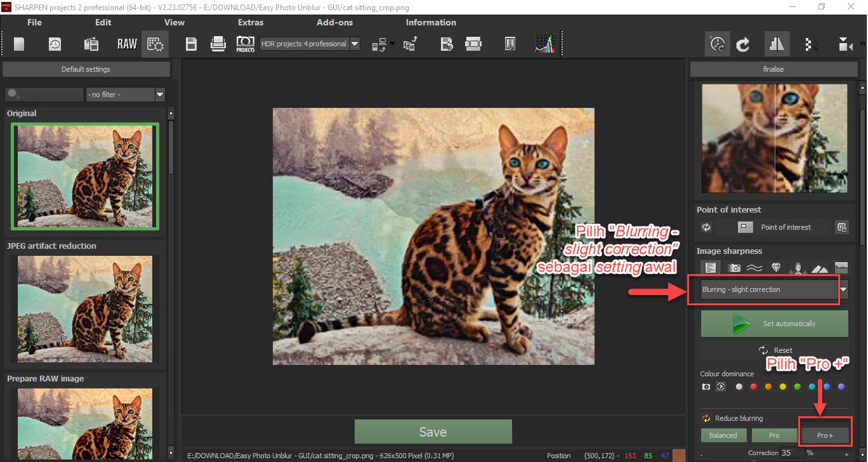Select the Pro+ blur reduction mode

[x=825, y=435]
